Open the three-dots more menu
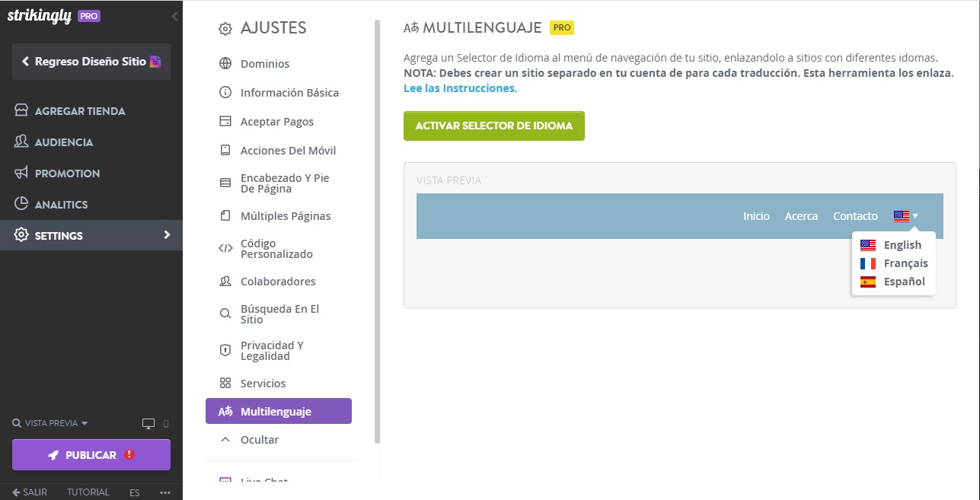This screenshot has width=980, height=500. click(x=165, y=492)
